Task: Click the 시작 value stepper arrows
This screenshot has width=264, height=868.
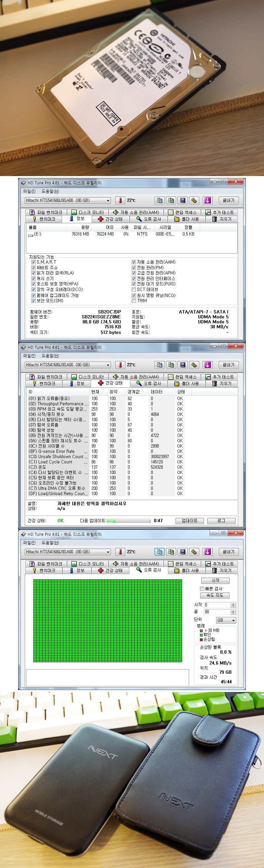Action: click(233, 605)
